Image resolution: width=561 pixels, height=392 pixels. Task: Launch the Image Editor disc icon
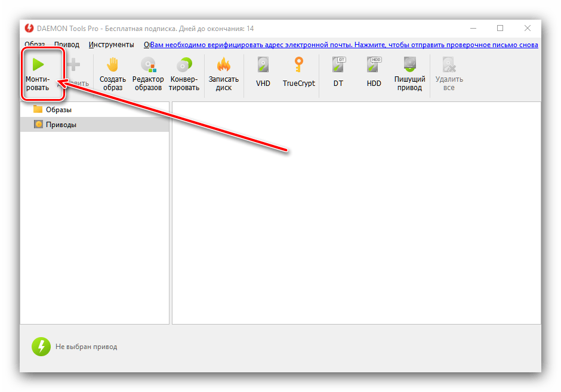point(148,65)
